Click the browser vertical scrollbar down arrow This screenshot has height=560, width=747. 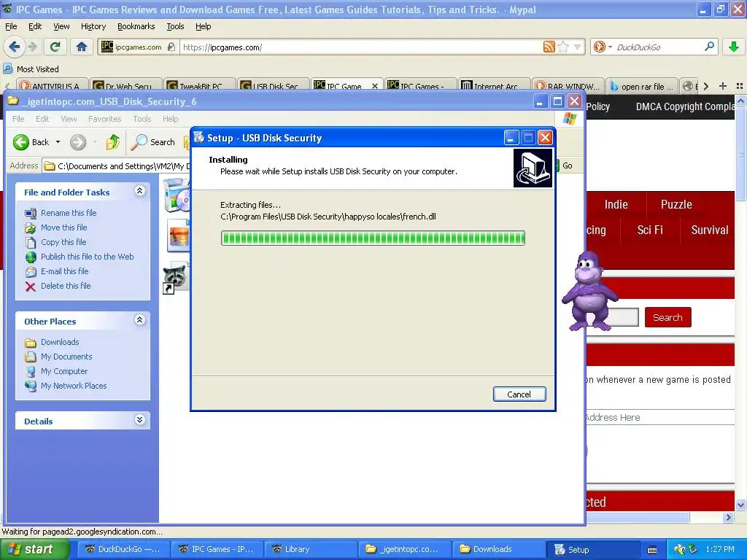741,505
